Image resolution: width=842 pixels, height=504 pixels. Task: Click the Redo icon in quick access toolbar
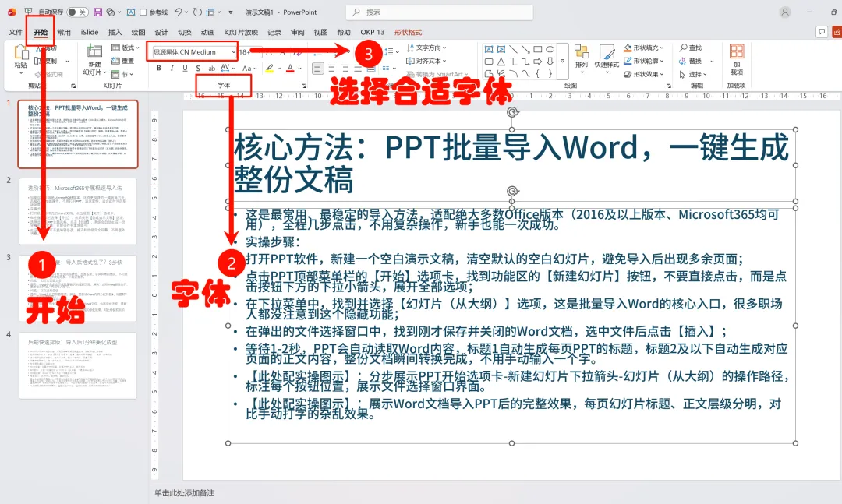pyautogui.click(x=197, y=12)
